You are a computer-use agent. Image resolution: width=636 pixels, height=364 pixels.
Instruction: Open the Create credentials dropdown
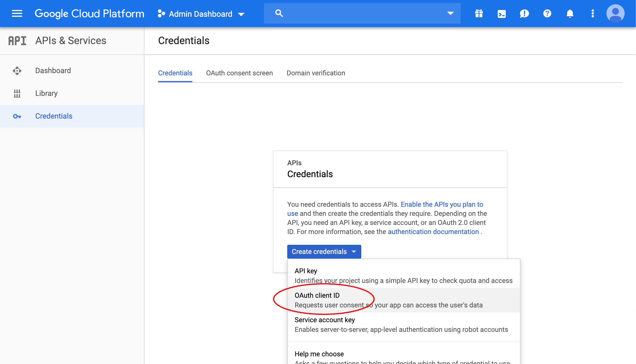(324, 252)
